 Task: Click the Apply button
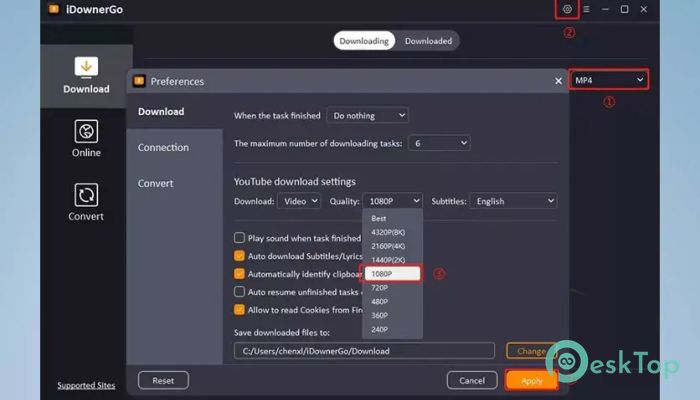click(x=531, y=380)
